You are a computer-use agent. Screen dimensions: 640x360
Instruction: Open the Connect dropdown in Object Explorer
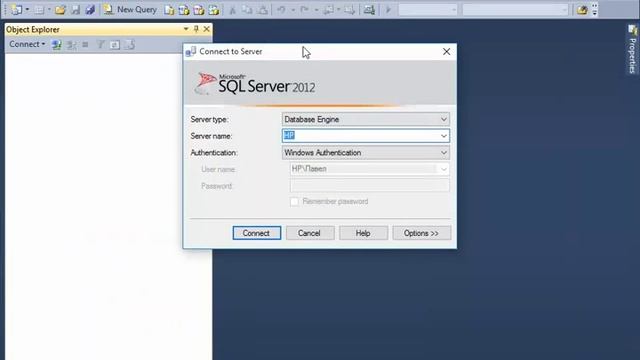tap(27, 44)
